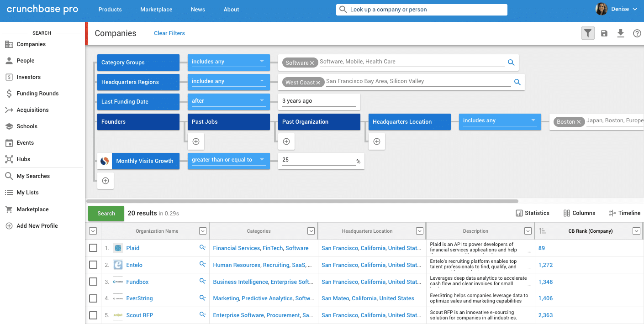The width and height of the screenshot is (644, 324).
Task: Open the filter toggle icon in toolbar
Action: (588, 33)
